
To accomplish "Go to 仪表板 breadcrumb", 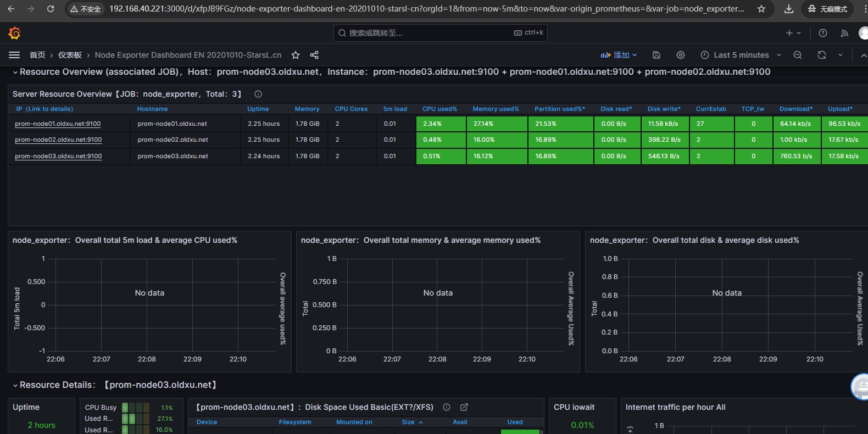I will pos(70,55).
